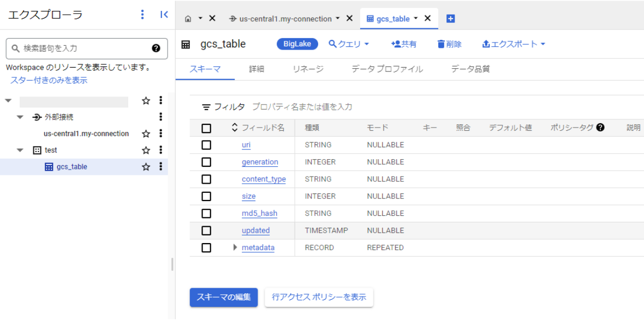Click 行アクセス ポリシーを表示 button
The width and height of the screenshot is (644, 321).
tap(319, 297)
